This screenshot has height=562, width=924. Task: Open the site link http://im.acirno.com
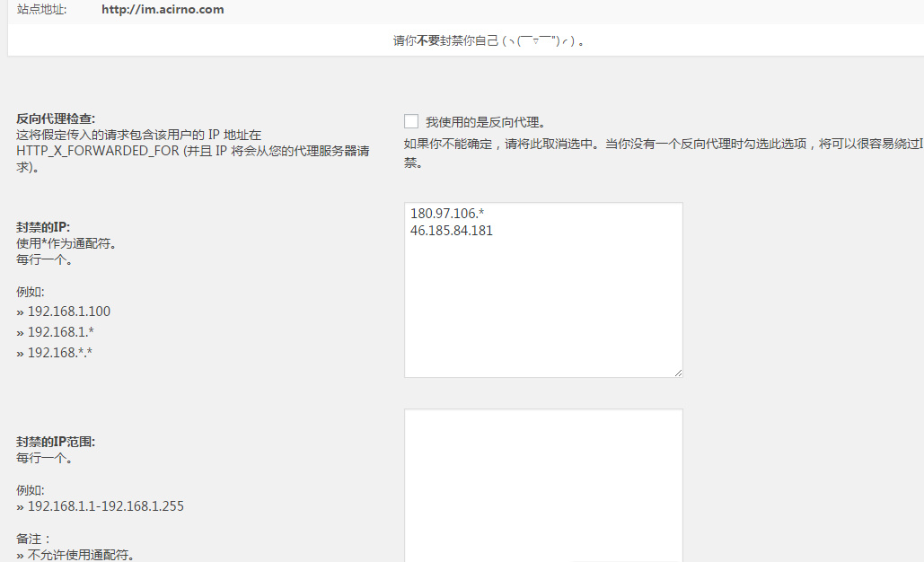(163, 10)
